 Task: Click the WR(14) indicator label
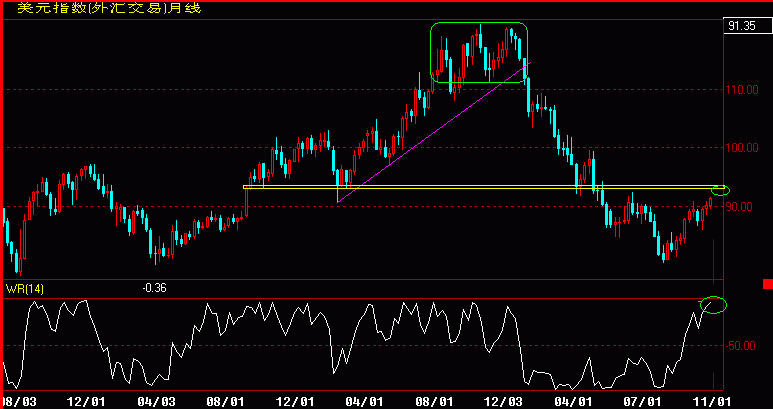pyautogui.click(x=25, y=289)
